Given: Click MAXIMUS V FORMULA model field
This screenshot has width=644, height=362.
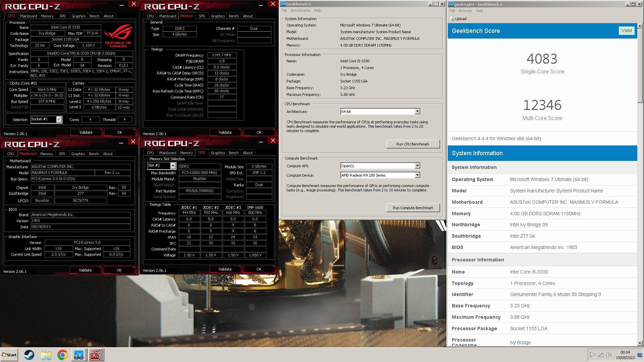Looking at the screenshot, I should coord(62,173).
